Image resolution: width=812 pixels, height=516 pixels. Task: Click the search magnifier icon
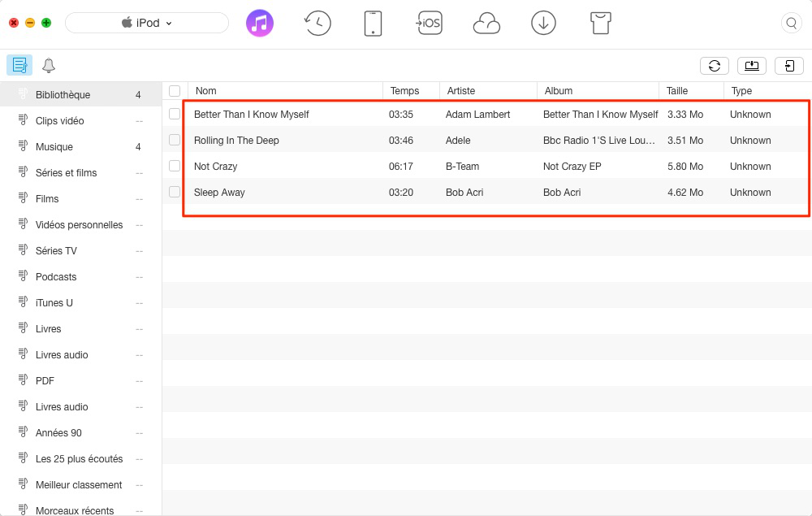pos(791,23)
